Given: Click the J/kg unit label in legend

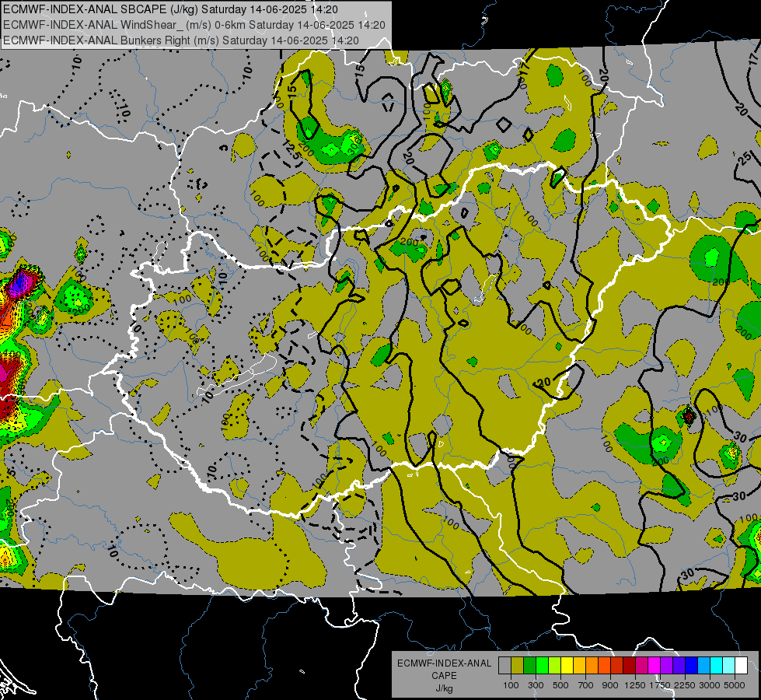Looking at the screenshot, I should [x=444, y=688].
